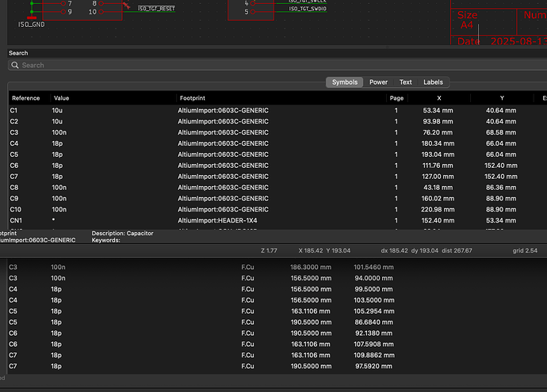
Task: Select the C1 reference row
Action: [x=277, y=110]
